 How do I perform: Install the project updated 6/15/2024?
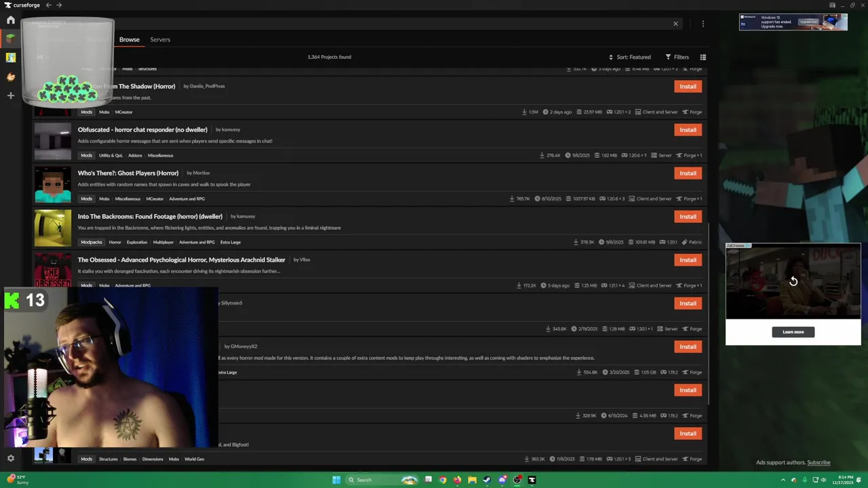click(x=688, y=390)
